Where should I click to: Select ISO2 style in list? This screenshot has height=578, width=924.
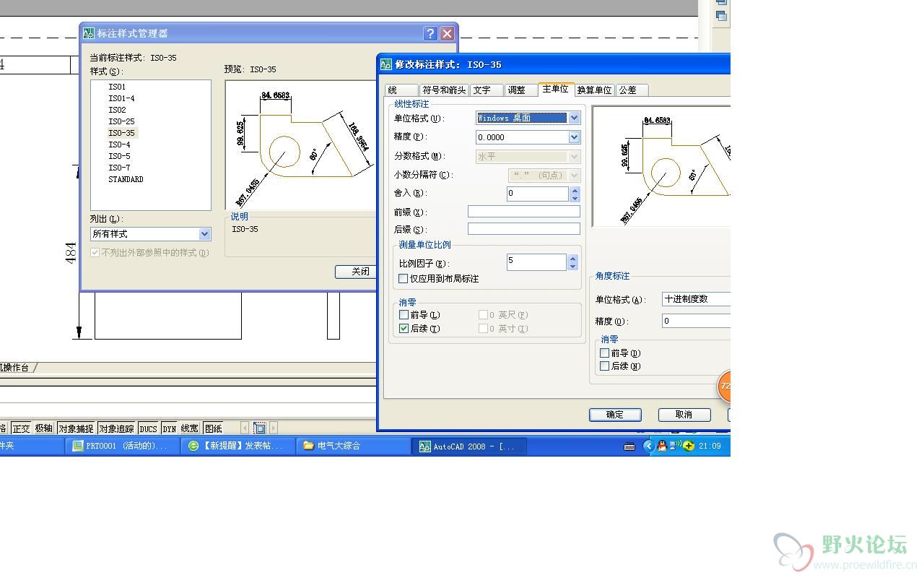coord(117,110)
